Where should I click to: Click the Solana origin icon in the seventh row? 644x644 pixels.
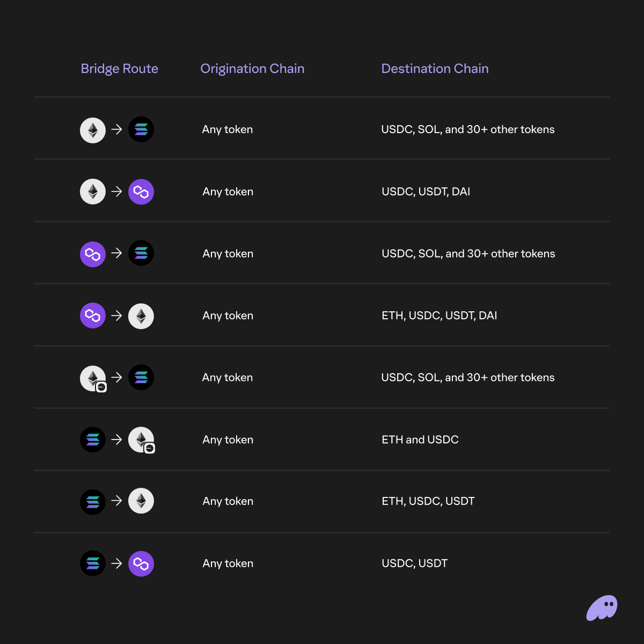click(x=93, y=502)
